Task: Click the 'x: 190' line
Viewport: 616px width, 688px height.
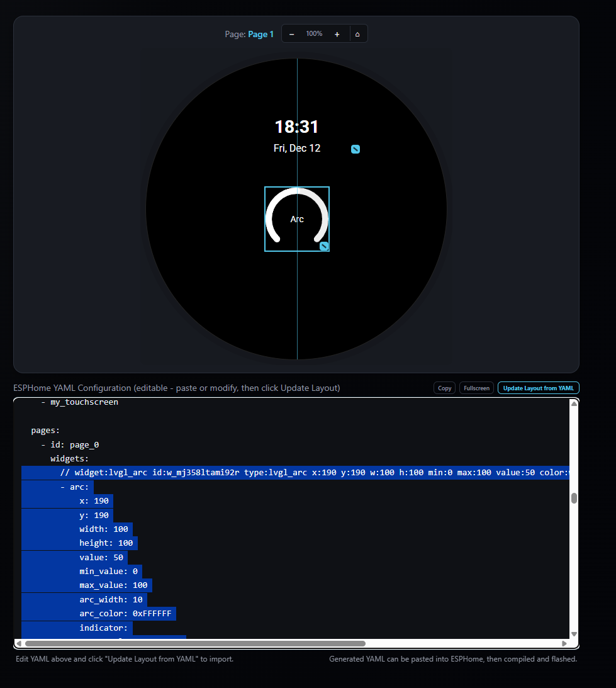Action: [x=94, y=500]
